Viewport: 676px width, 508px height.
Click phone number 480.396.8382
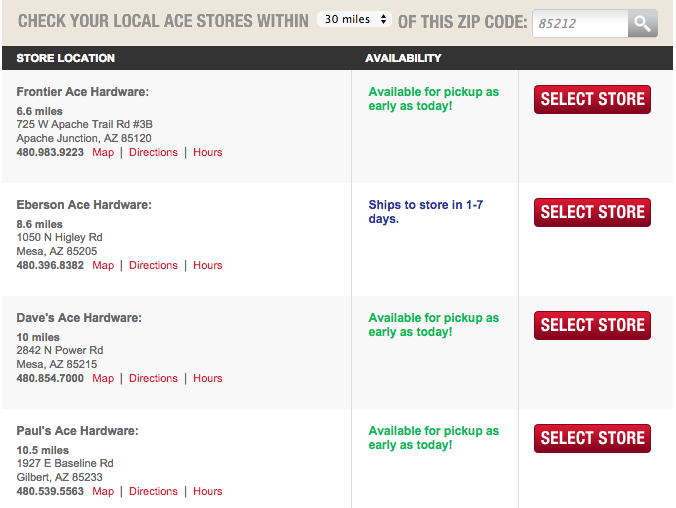coord(50,265)
